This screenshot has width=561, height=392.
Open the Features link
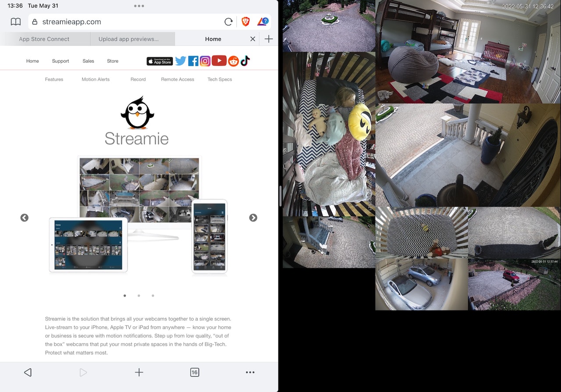pyautogui.click(x=54, y=79)
